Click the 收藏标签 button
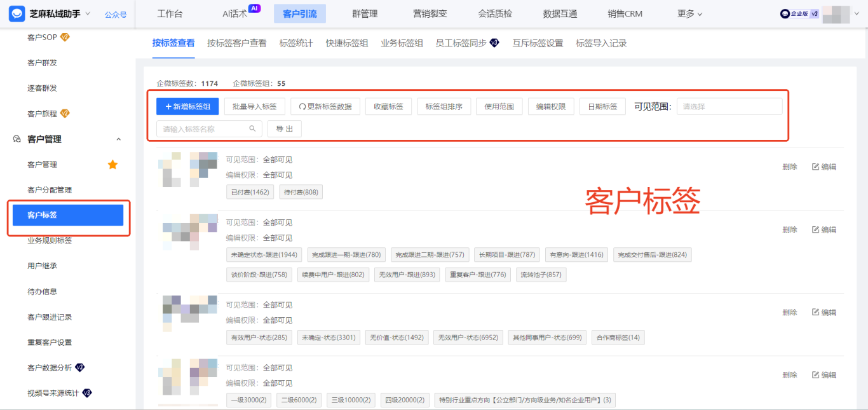The width and height of the screenshot is (868, 410). [x=388, y=107]
